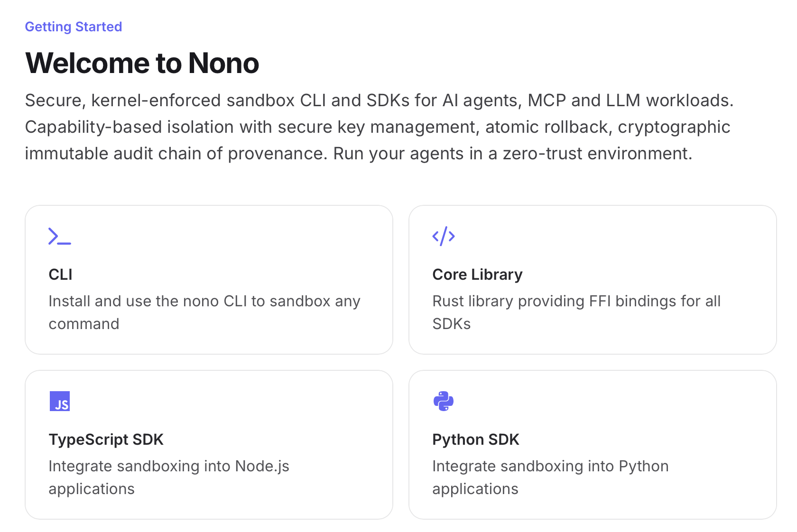The width and height of the screenshot is (797, 532).
Task: Click the word "command" in CLI card
Action: click(84, 324)
